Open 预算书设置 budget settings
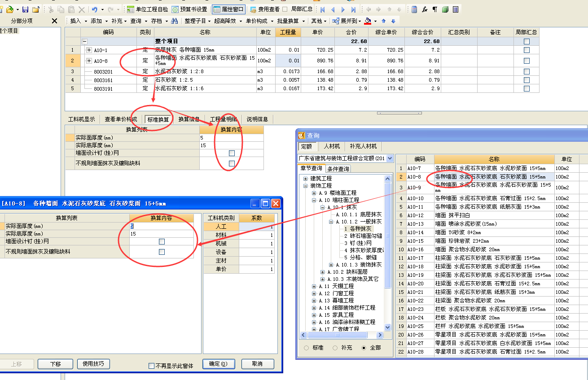This screenshot has height=380, width=588. coord(189,9)
